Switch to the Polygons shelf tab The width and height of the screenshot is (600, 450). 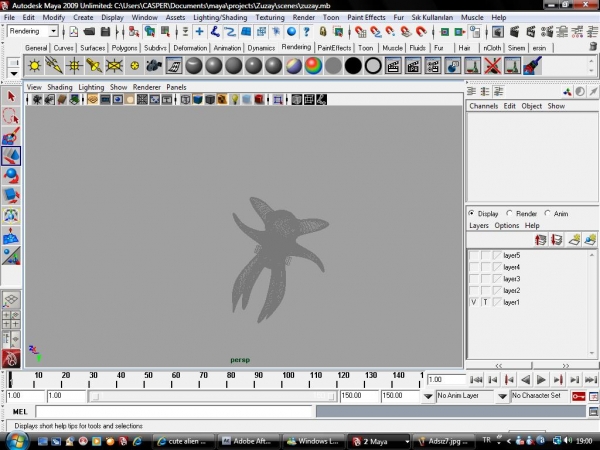click(124, 48)
